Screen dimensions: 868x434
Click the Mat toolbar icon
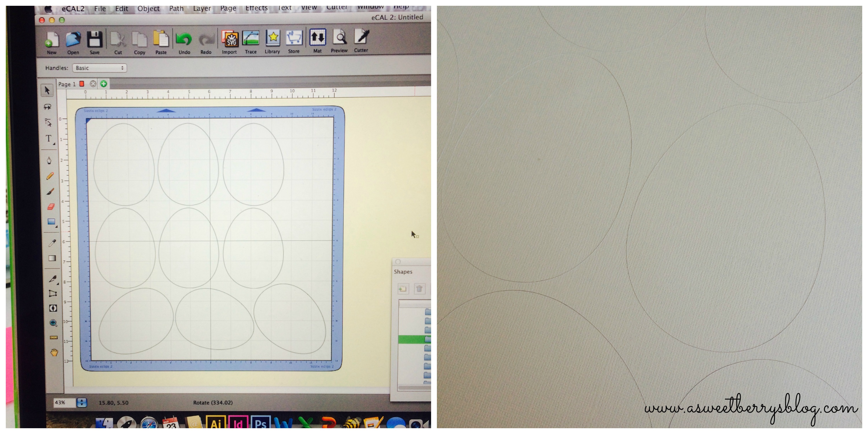[318, 37]
